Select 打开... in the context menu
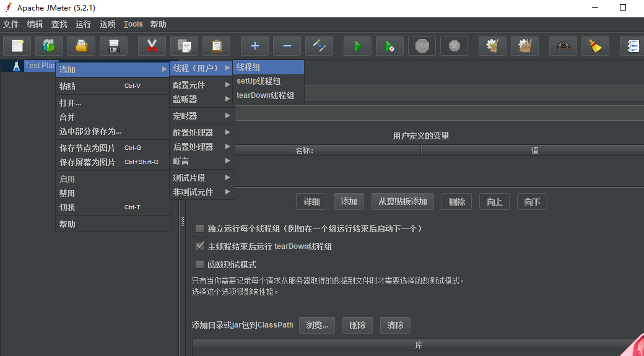This screenshot has height=356, width=644. click(113, 103)
